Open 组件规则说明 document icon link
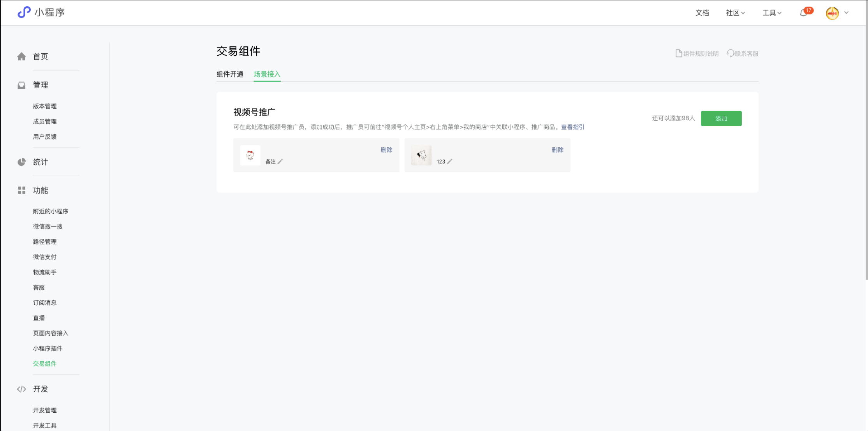 (x=678, y=53)
